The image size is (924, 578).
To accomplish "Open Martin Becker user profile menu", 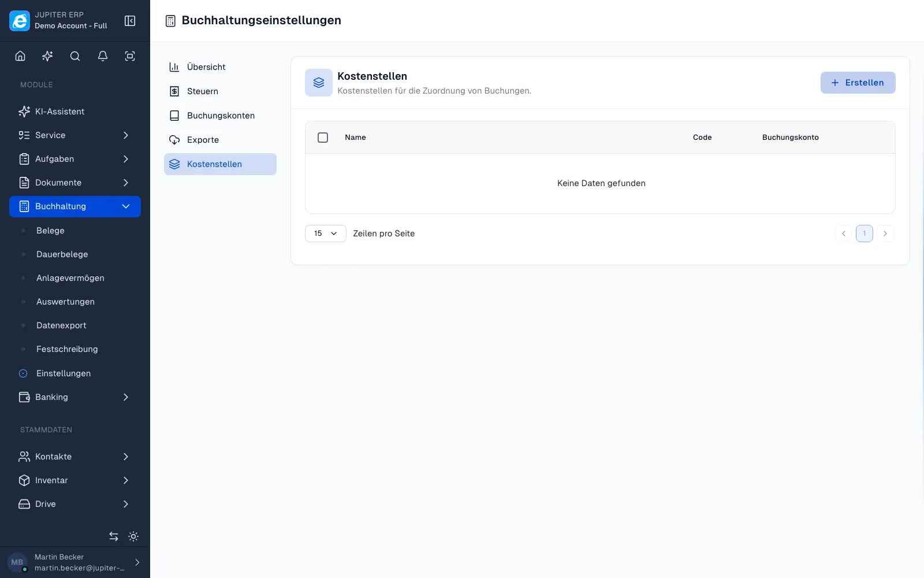I will [x=75, y=562].
